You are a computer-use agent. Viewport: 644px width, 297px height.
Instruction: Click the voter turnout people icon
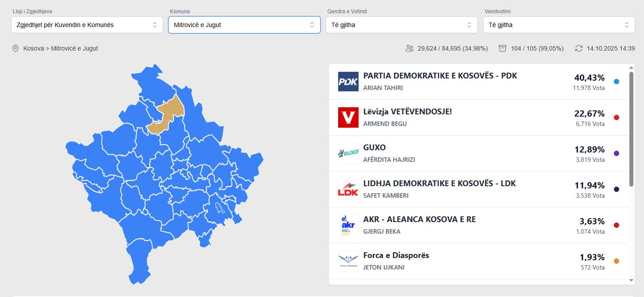(x=410, y=48)
